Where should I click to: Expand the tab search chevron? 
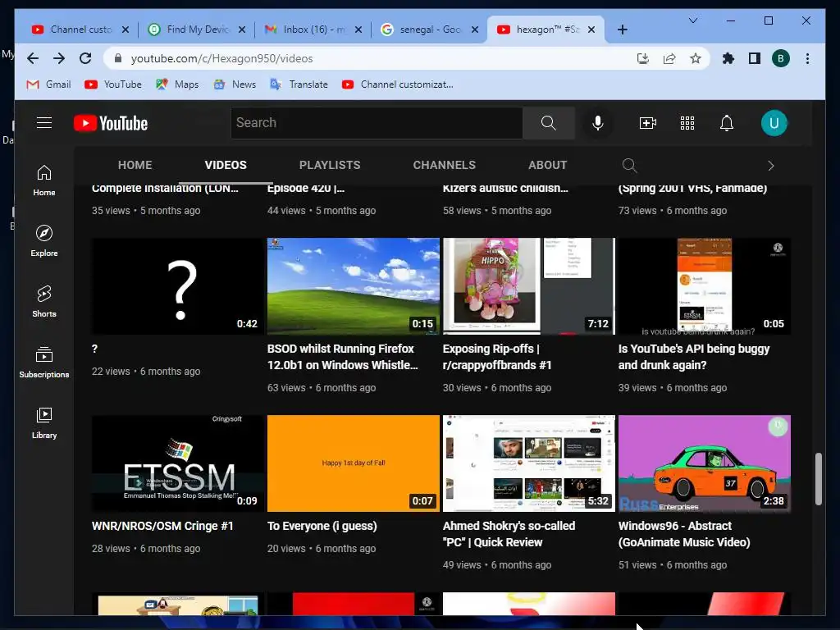click(692, 21)
